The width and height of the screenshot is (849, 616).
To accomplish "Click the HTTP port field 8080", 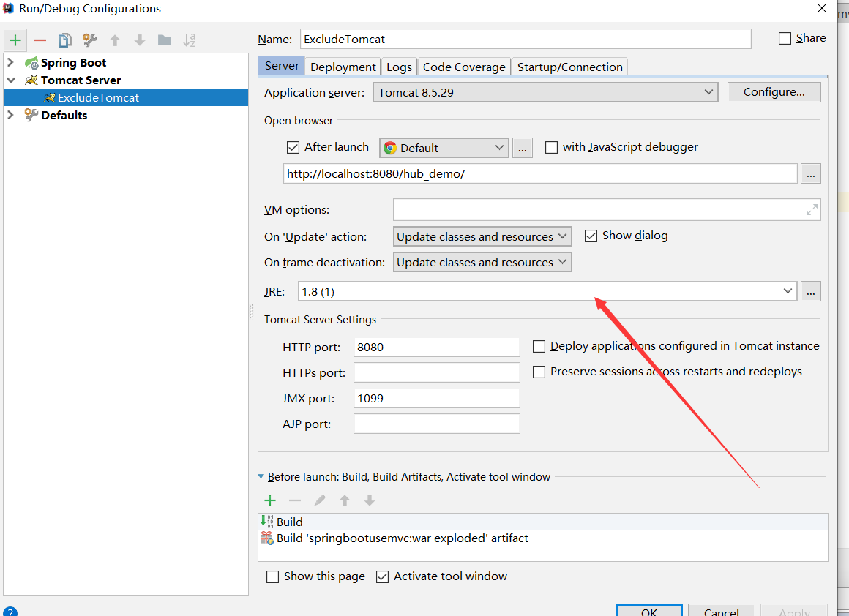I will (436, 347).
